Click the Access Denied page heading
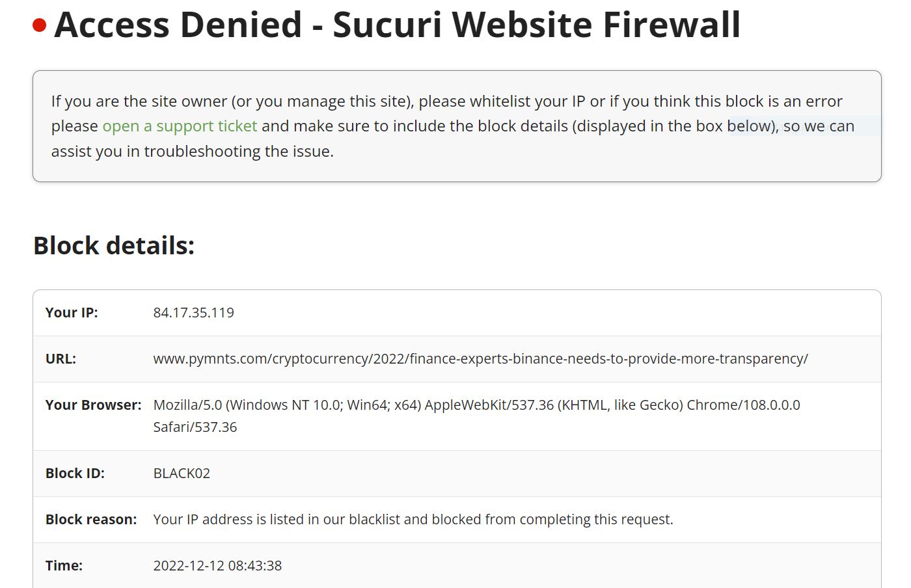Image resolution: width=911 pixels, height=588 pixels. click(x=397, y=25)
